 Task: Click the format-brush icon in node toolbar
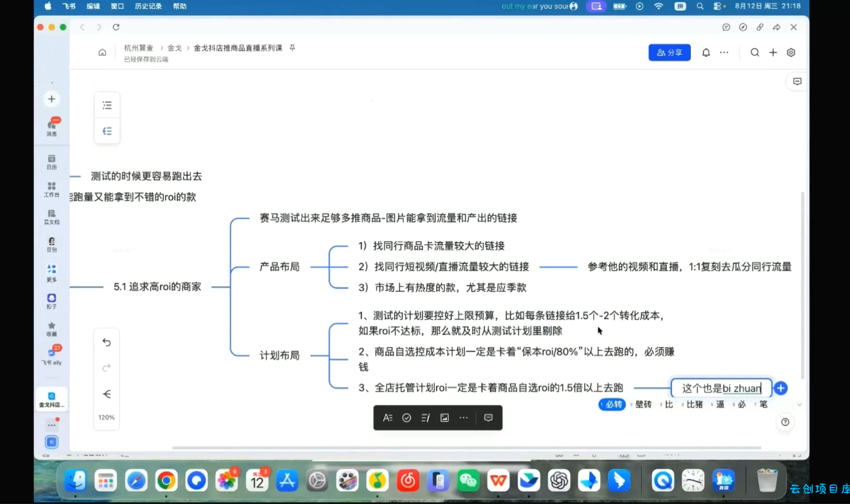(426, 418)
